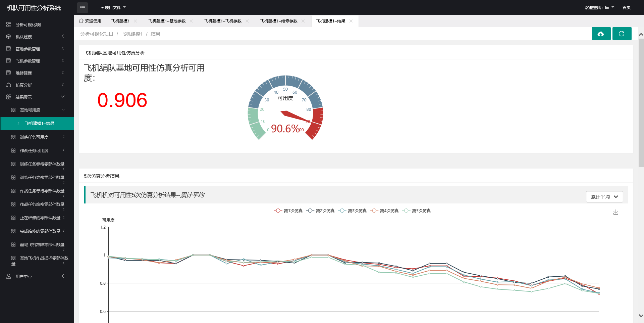Close the 飞机建模1 tab
Screen dimensions: 644x323
click(136, 21)
